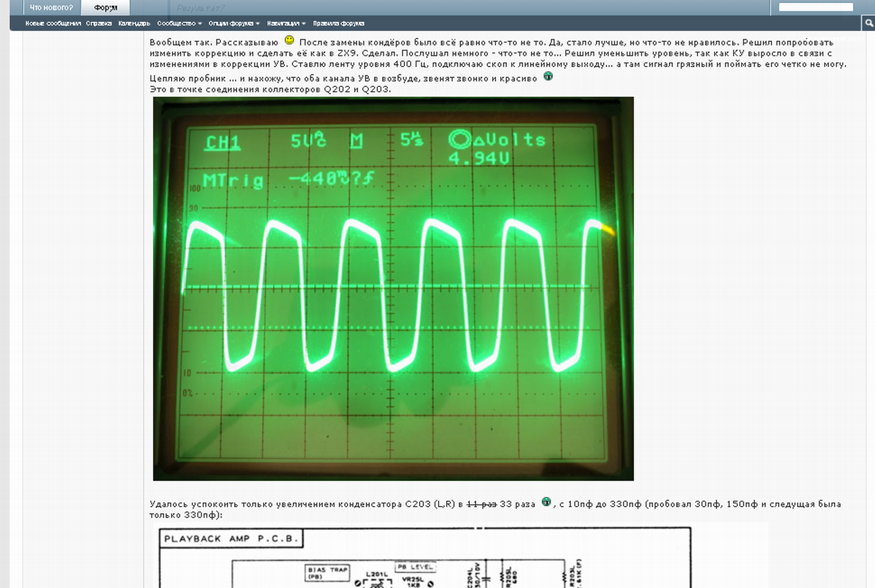
Task: Switch to the 'Форум' tab
Action: click(106, 8)
